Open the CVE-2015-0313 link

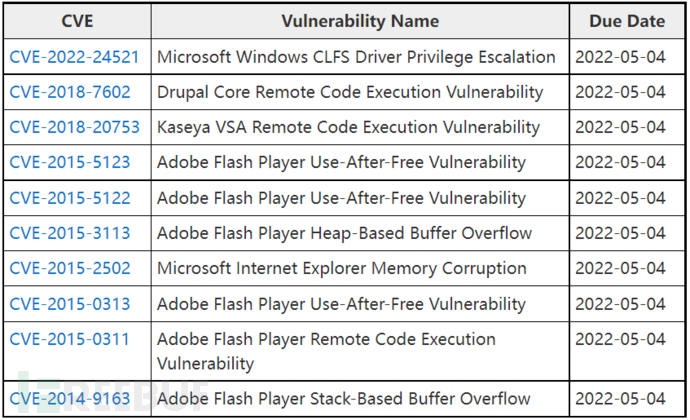click(x=70, y=304)
